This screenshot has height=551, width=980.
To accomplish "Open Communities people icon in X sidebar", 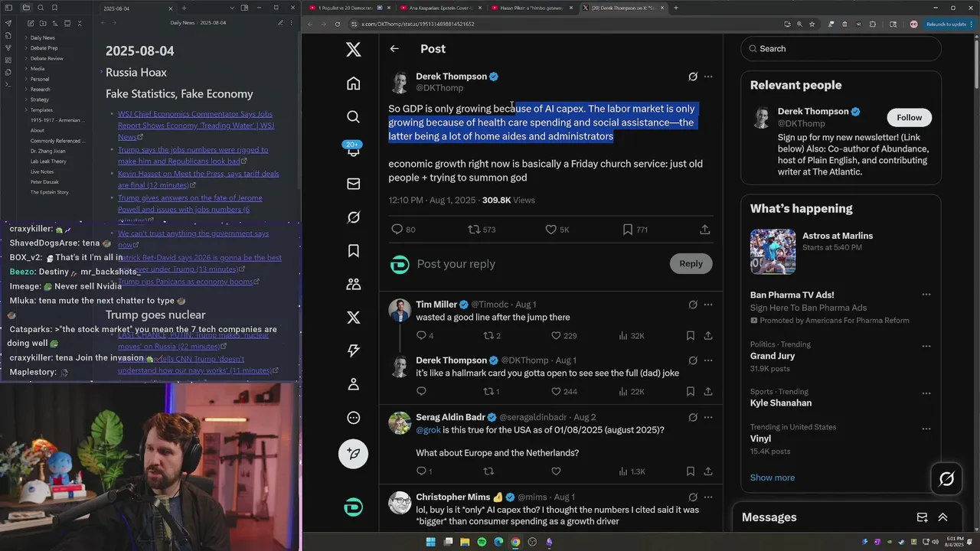I will point(353,284).
